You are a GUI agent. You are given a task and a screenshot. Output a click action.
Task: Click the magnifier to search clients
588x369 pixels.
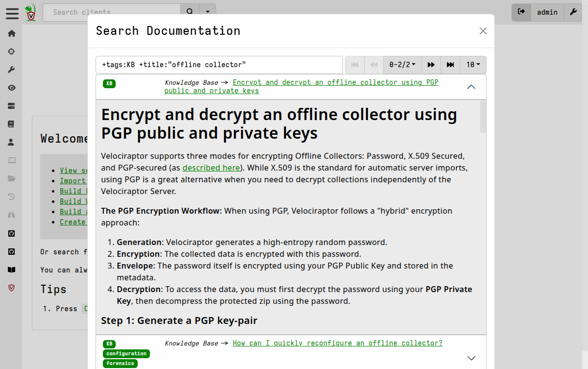(189, 10)
